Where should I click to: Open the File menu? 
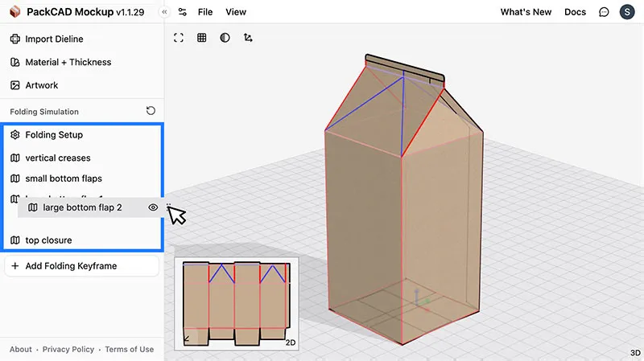[205, 12]
